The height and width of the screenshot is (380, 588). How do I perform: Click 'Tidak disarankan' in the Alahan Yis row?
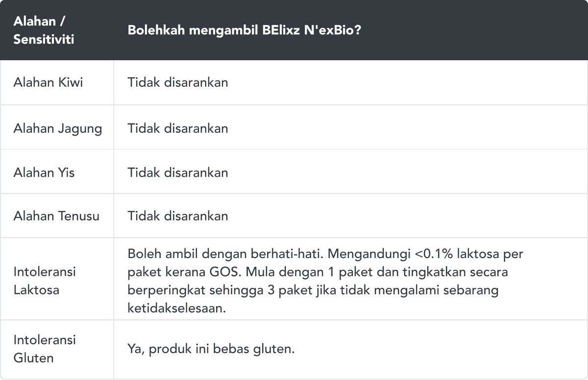pyautogui.click(x=178, y=172)
